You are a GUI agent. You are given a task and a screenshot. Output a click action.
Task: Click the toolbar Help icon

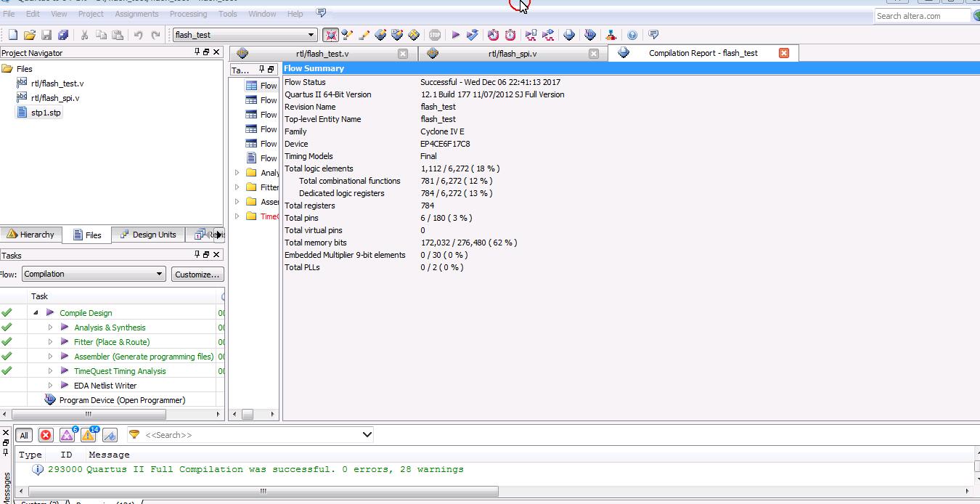[x=632, y=35]
